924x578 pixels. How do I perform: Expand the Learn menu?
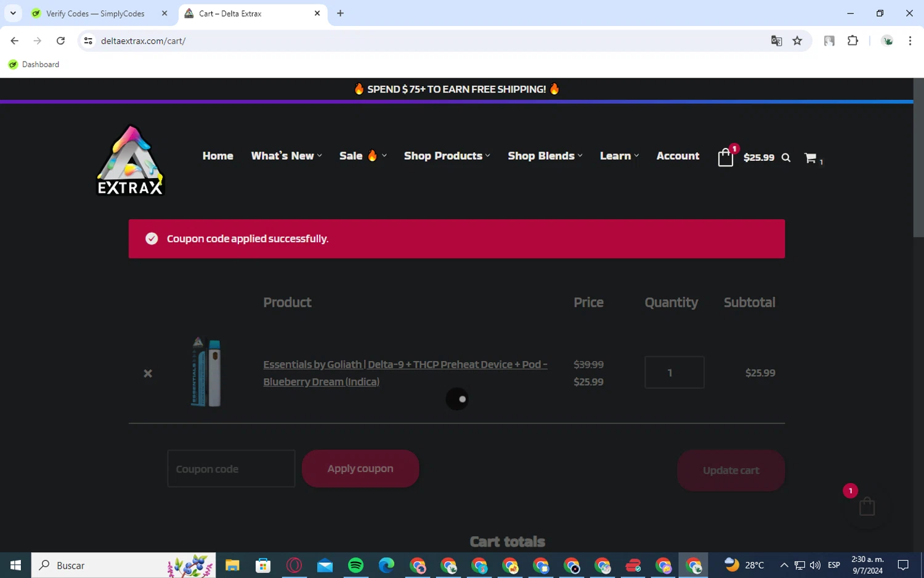pos(620,156)
